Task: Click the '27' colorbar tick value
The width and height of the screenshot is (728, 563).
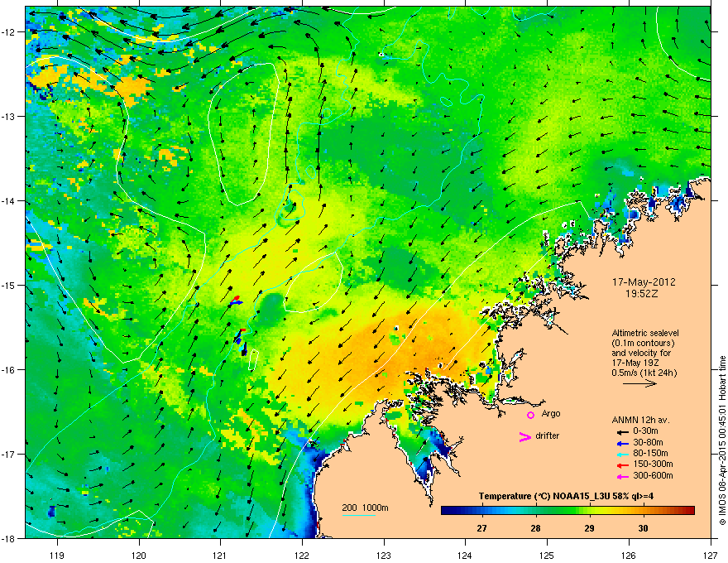Action: [x=482, y=528]
